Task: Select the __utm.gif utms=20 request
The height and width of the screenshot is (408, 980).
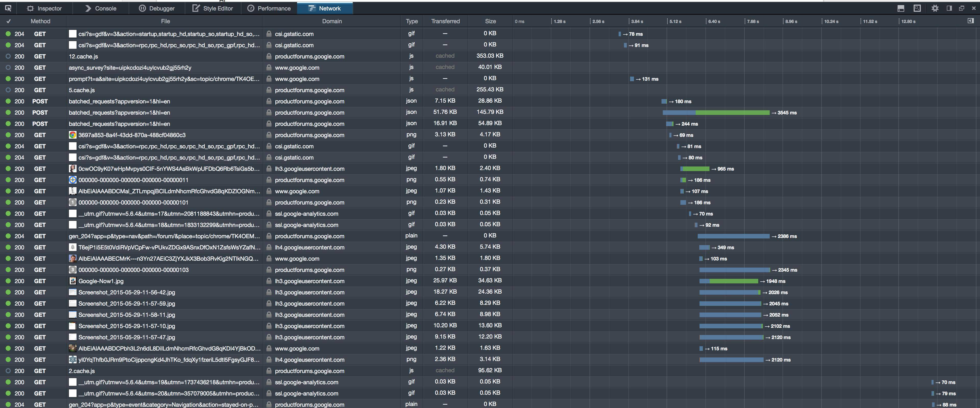Action: click(x=490, y=393)
